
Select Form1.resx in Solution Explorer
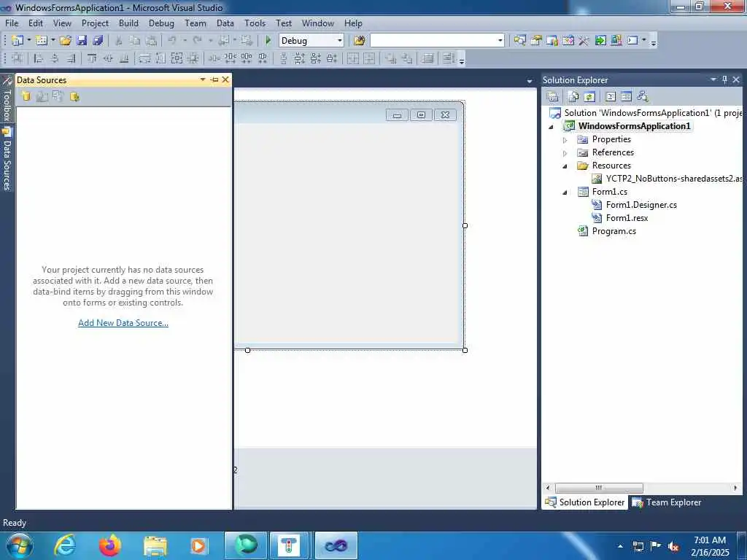point(627,217)
